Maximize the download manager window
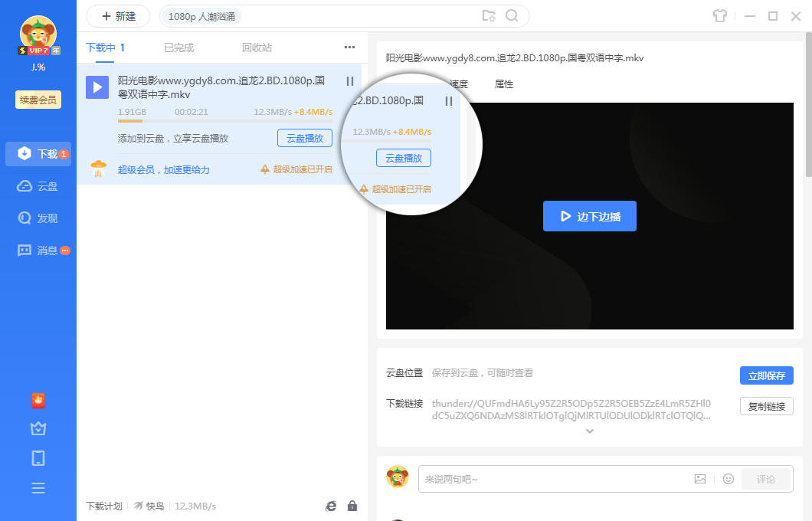Image resolution: width=812 pixels, height=521 pixels. tap(773, 16)
